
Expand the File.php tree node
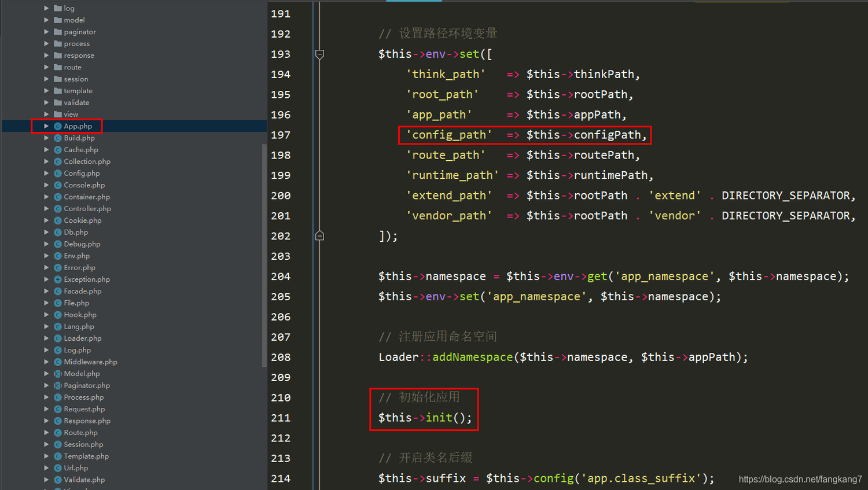tap(46, 303)
